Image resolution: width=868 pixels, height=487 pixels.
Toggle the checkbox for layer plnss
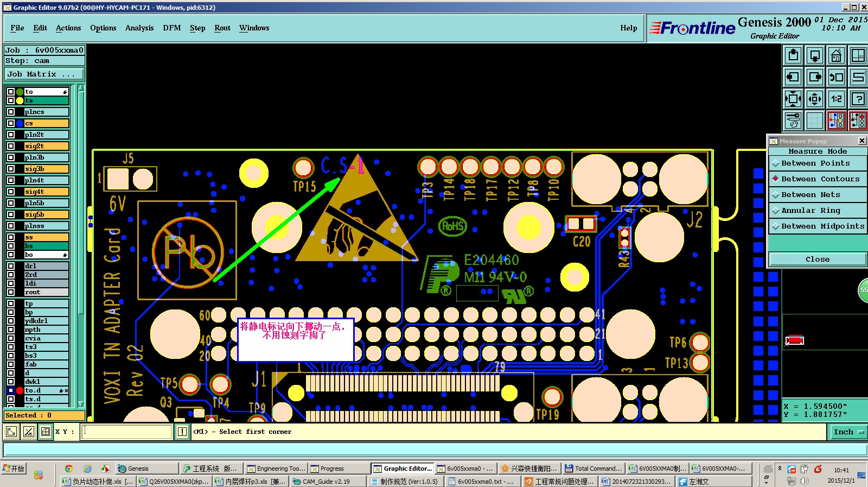tap(11, 226)
